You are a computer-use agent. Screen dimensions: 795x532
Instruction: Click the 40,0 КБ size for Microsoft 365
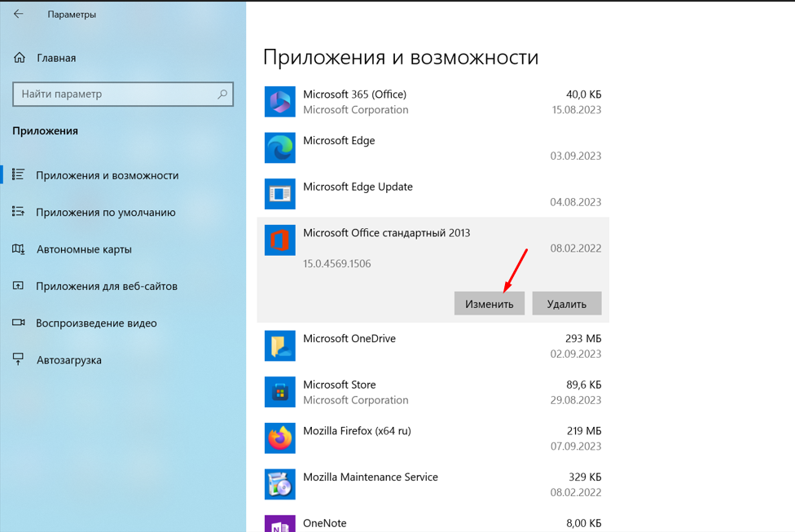[583, 95]
